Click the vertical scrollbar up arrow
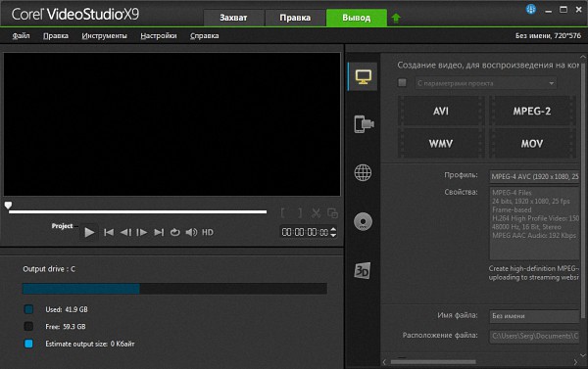The height and width of the screenshot is (369, 588). point(583,57)
